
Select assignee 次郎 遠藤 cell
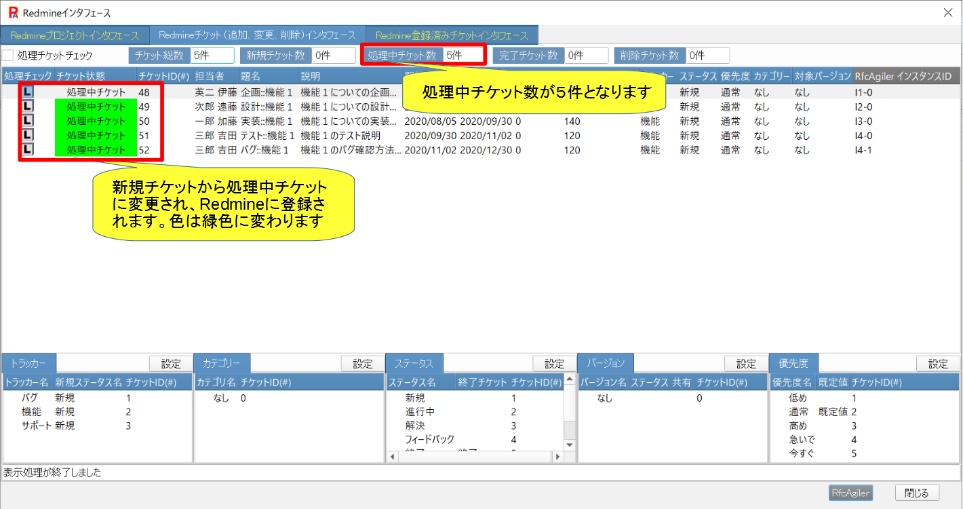point(216,106)
